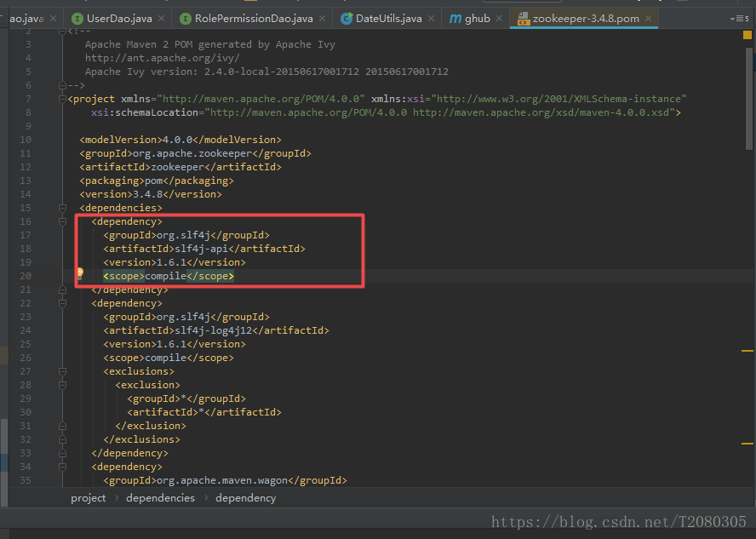Click the warning marker near line 26 stripe
Viewport: 756px width, 539px height.
tap(747, 351)
